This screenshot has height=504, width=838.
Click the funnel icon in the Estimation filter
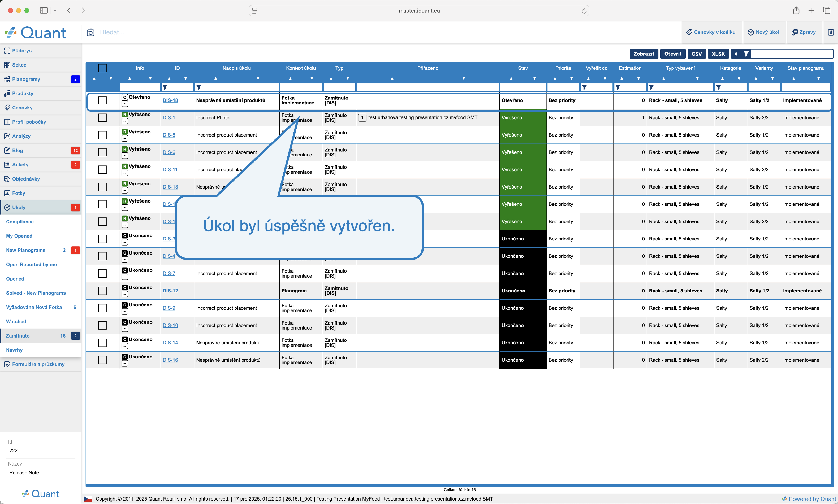618,87
